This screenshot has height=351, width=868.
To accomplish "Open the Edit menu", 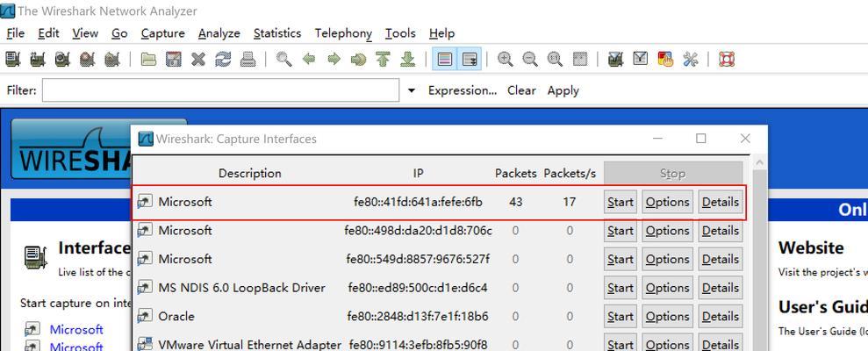I will click(49, 33).
